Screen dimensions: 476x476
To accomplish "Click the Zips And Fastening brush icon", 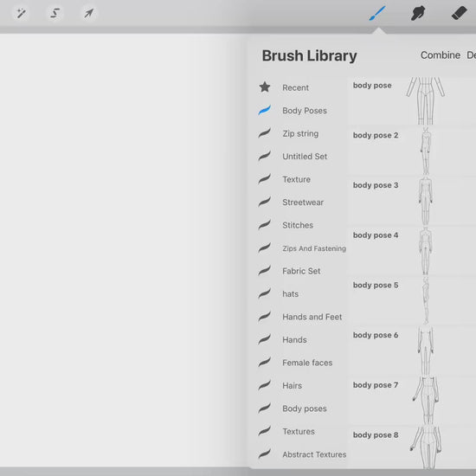I will (265, 248).
